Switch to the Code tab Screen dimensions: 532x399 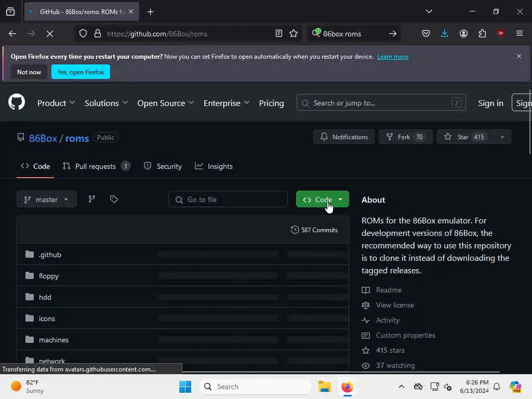tap(35, 166)
